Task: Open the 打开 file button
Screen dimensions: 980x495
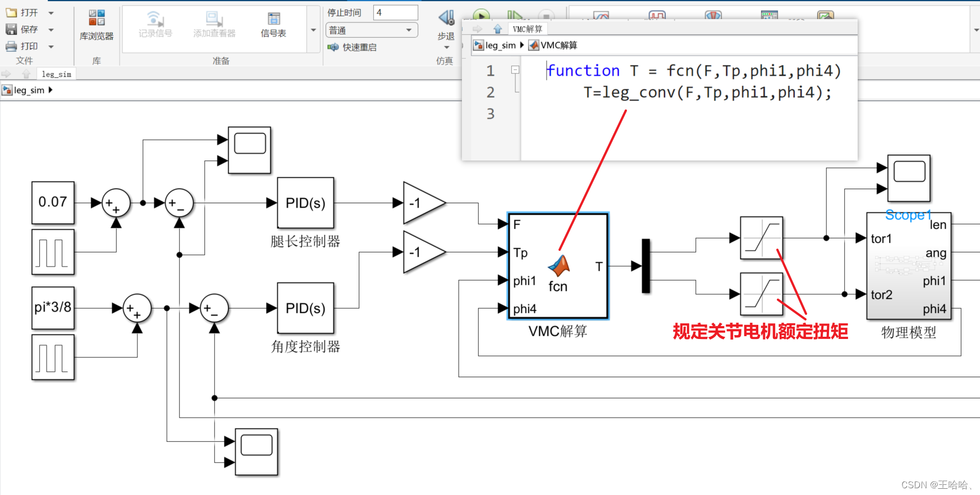Action: click(22, 12)
